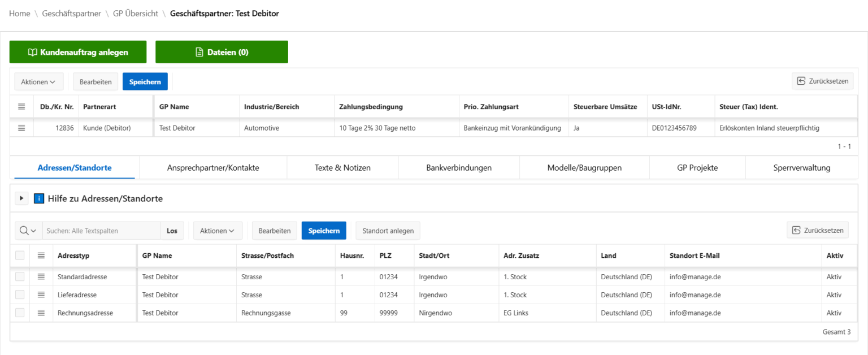Click the blue info icon beside Hilfe

click(x=39, y=198)
